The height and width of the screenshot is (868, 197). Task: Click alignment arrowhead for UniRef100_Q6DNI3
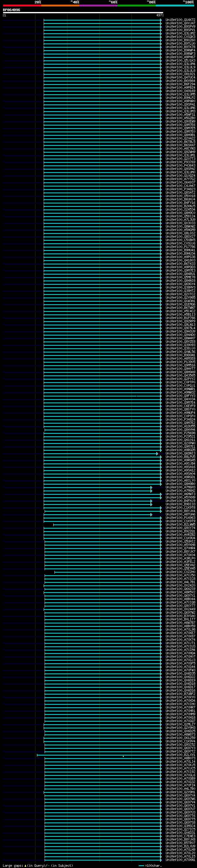(x=157, y=454)
